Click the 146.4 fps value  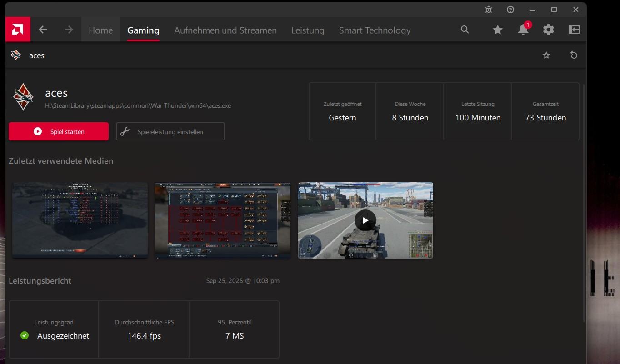144,336
